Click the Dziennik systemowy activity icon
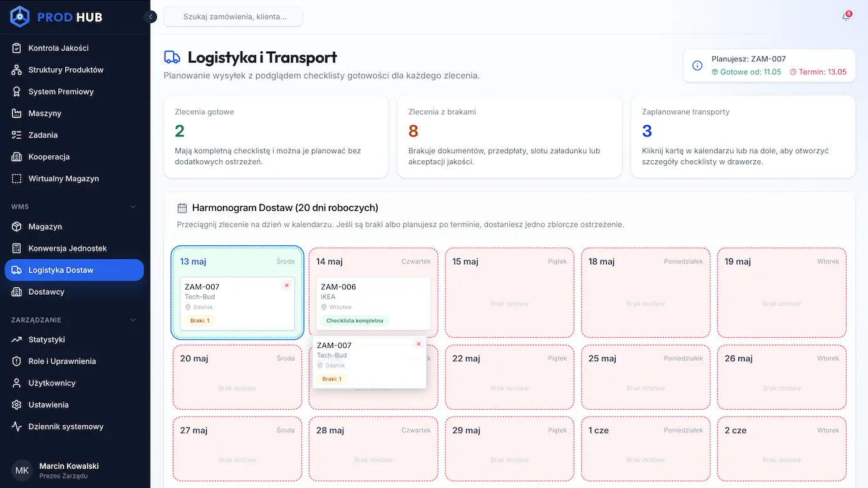 point(17,427)
